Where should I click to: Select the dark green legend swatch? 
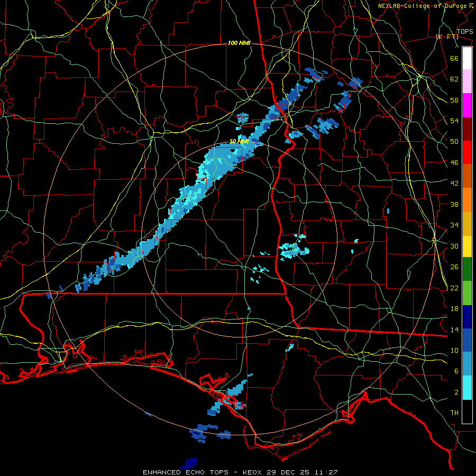[467, 269]
